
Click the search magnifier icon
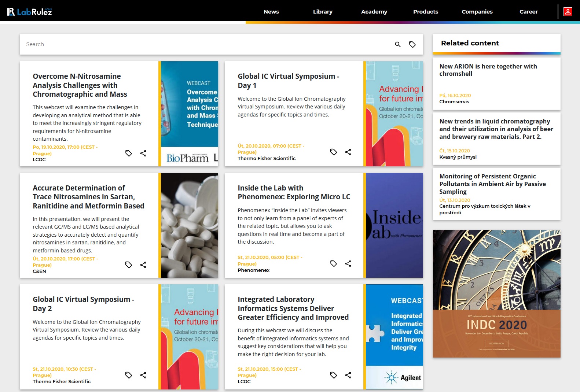point(398,44)
